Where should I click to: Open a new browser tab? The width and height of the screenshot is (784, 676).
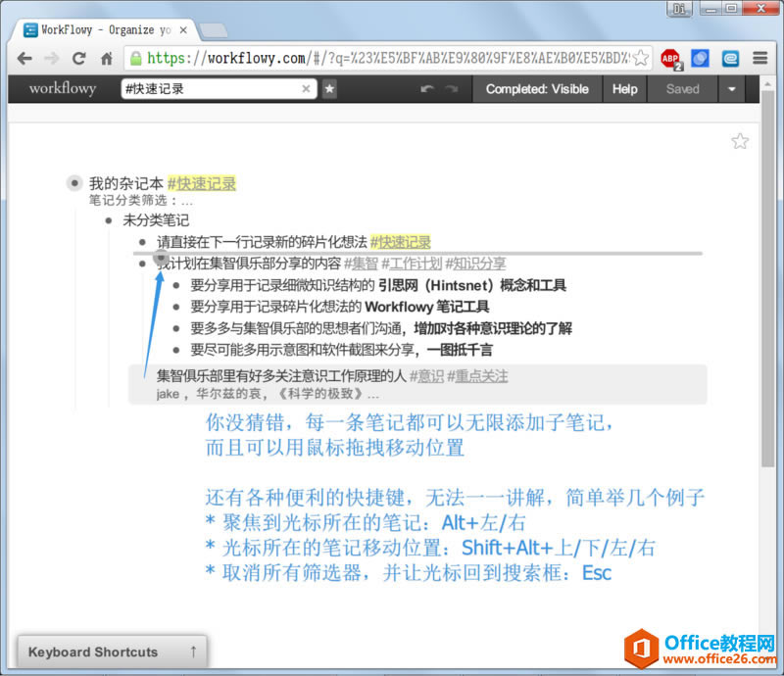pyautogui.click(x=213, y=30)
